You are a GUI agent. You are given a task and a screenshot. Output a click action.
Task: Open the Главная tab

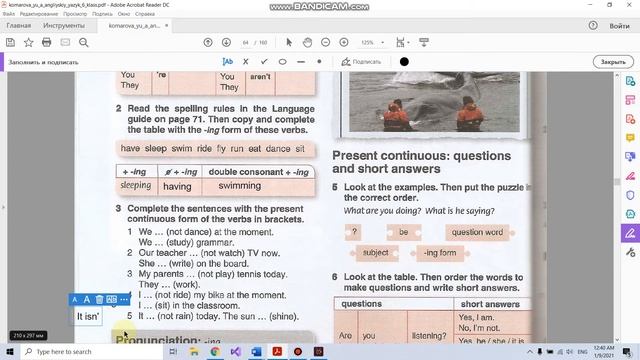pos(19,26)
